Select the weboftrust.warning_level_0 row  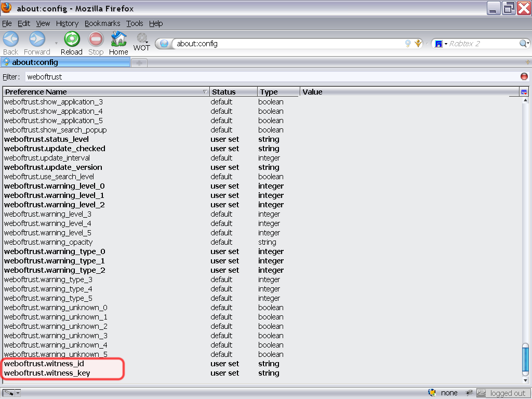[x=262, y=187]
